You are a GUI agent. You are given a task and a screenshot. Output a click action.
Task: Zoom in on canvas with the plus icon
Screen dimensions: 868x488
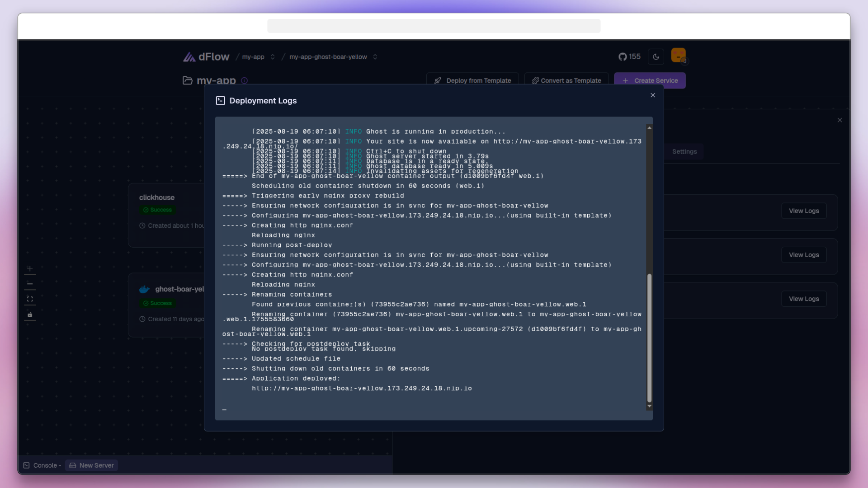point(30,269)
